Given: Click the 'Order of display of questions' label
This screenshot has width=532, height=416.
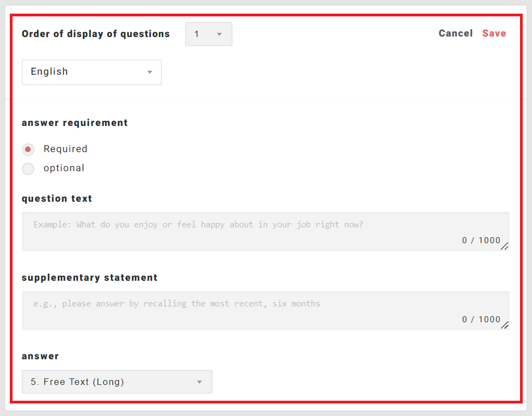Looking at the screenshot, I should [95, 34].
